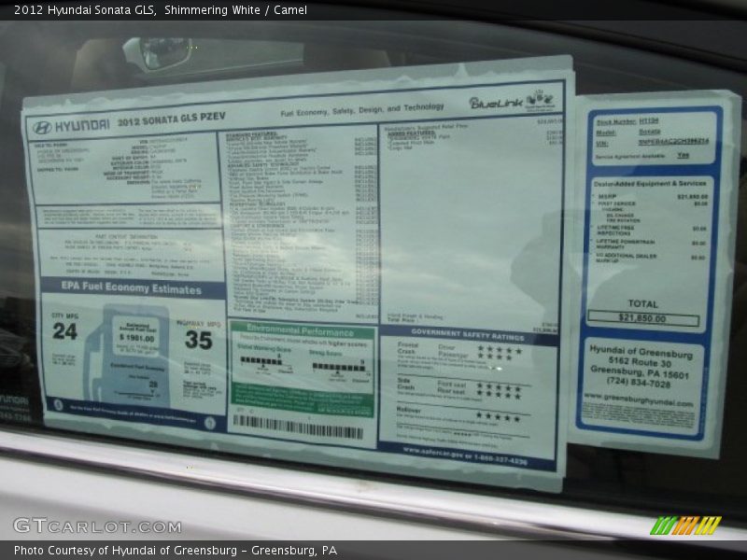Viewport: 747px width, 560px height.
Task: Click the Rollover star rating
Action: [x=499, y=417]
